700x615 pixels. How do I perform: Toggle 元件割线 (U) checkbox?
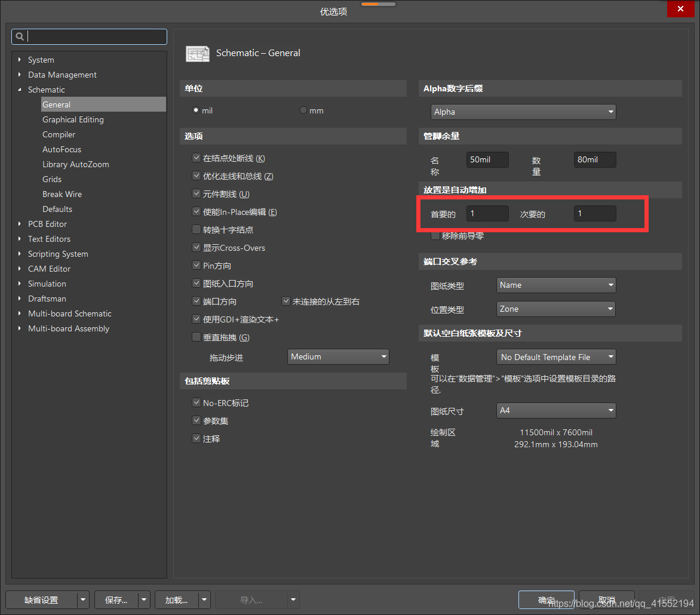[x=196, y=193]
